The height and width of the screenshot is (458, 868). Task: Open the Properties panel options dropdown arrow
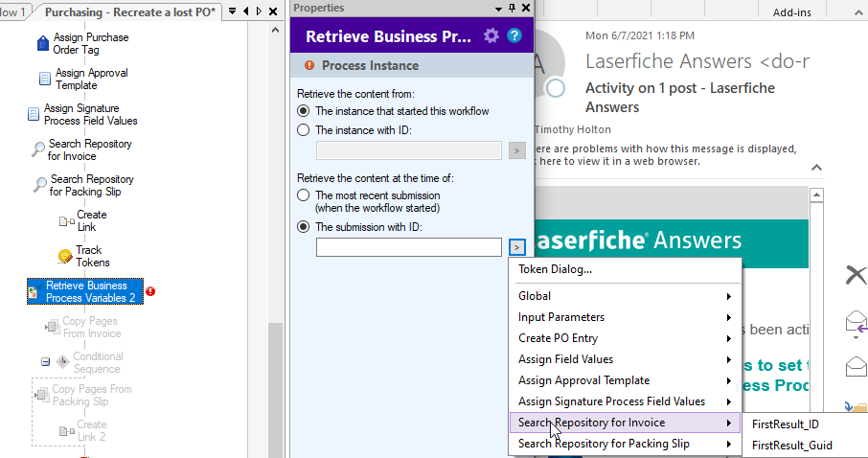tap(498, 9)
